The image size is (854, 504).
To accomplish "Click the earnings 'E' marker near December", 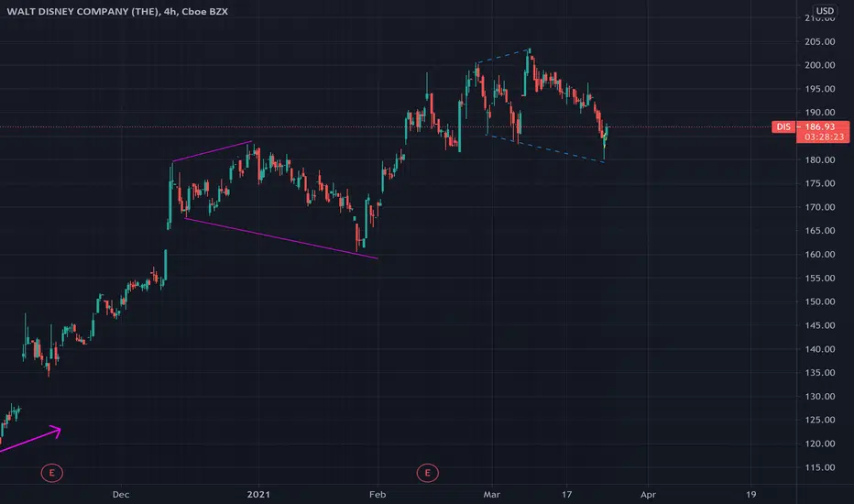I will coord(51,473).
